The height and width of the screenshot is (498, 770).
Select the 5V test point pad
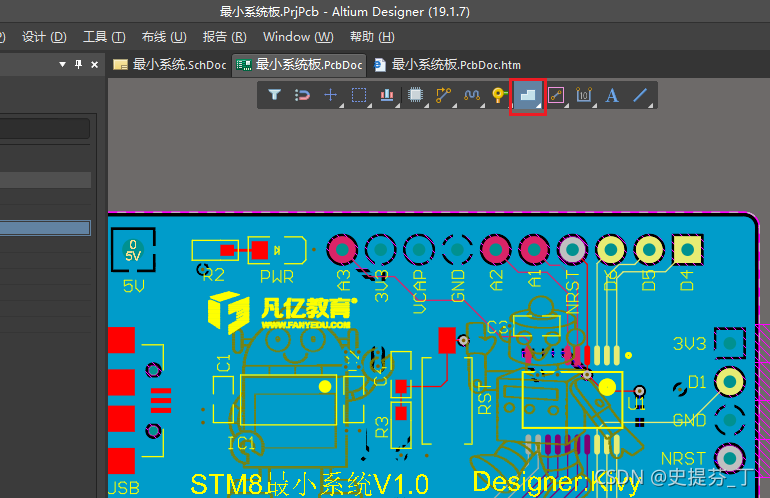point(133,250)
